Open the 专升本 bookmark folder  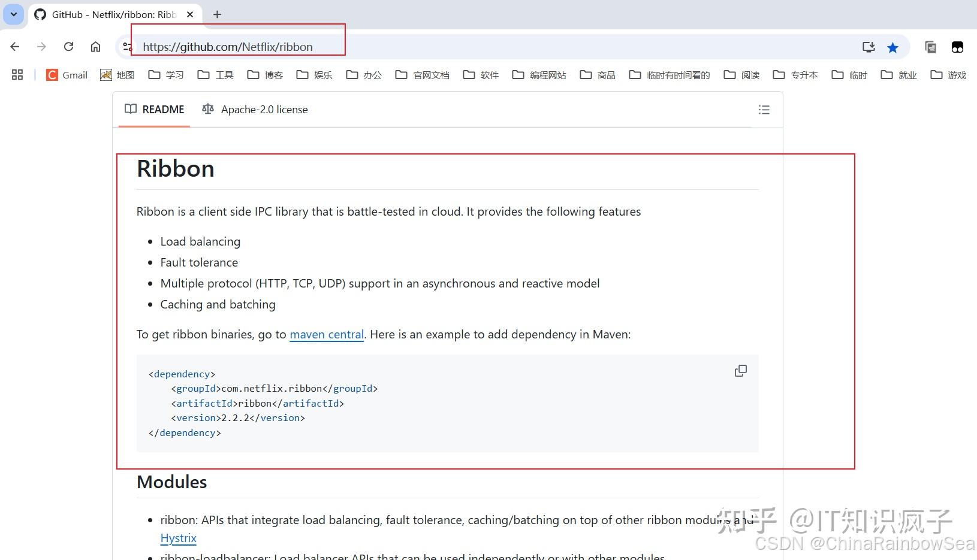tap(796, 75)
